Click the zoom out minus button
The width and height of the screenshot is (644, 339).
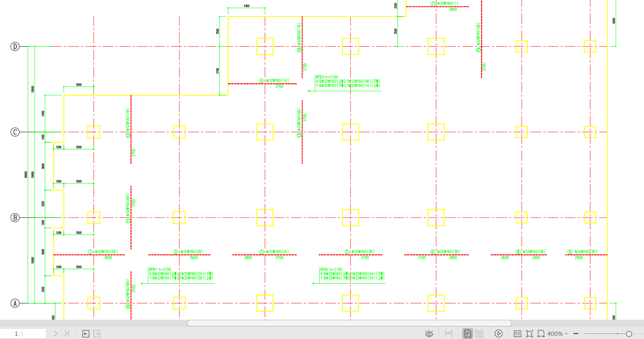click(576, 334)
